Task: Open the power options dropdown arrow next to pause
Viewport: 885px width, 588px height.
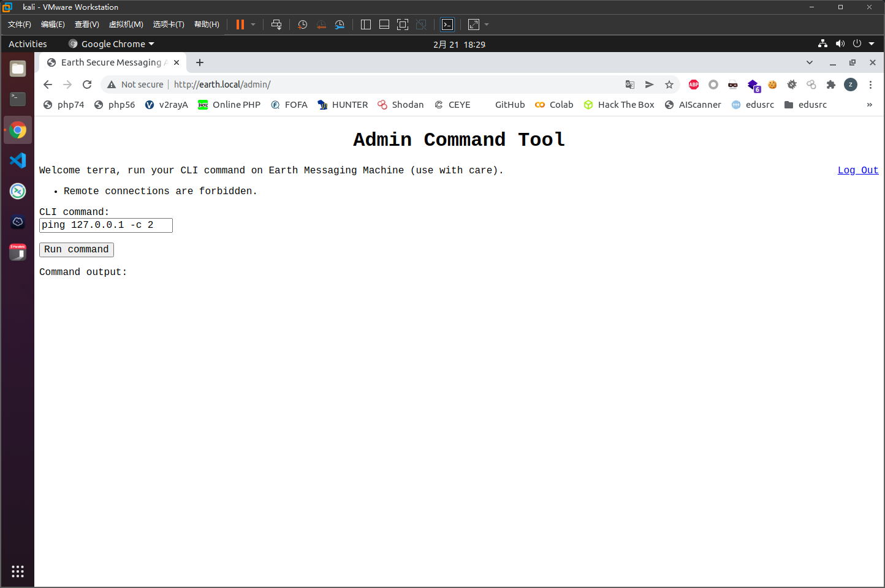Action: (x=253, y=24)
